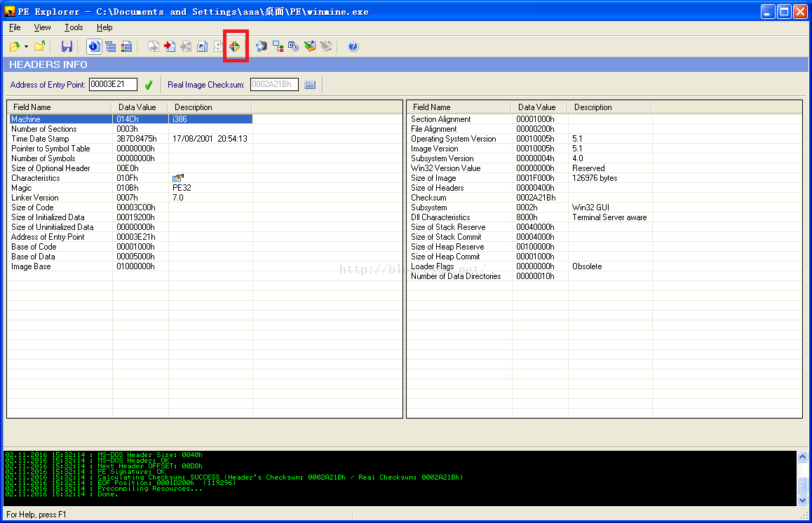
Task: Click the log panel scroll down arrow
Action: pyautogui.click(x=802, y=501)
